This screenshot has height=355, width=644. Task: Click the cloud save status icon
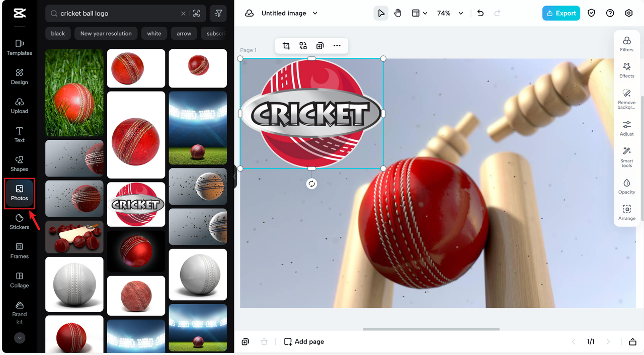coord(249,14)
